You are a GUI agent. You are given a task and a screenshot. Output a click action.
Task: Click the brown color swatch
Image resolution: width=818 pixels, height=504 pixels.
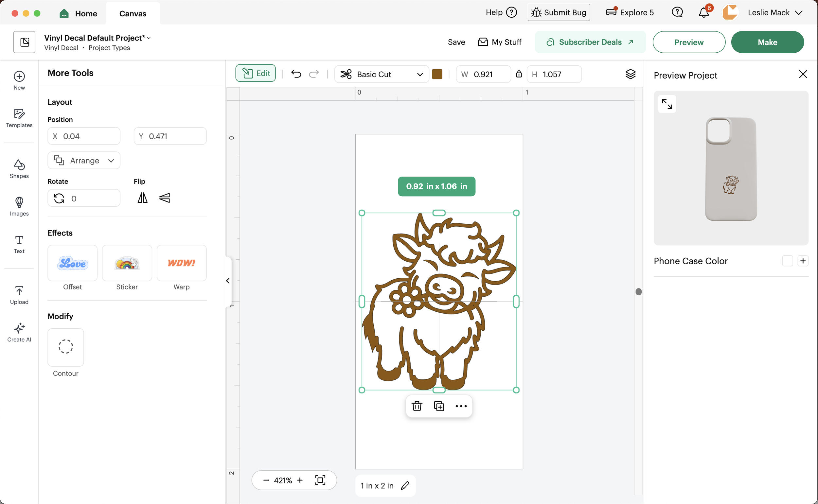click(x=437, y=74)
